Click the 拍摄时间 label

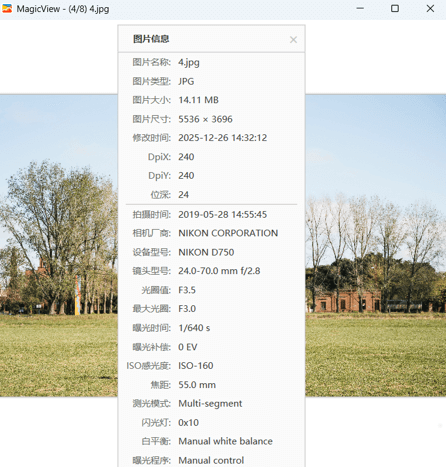click(152, 214)
